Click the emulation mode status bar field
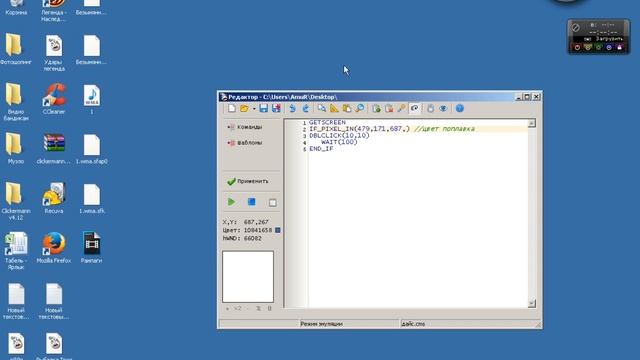This screenshot has width=640, height=360. (x=350, y=324)
